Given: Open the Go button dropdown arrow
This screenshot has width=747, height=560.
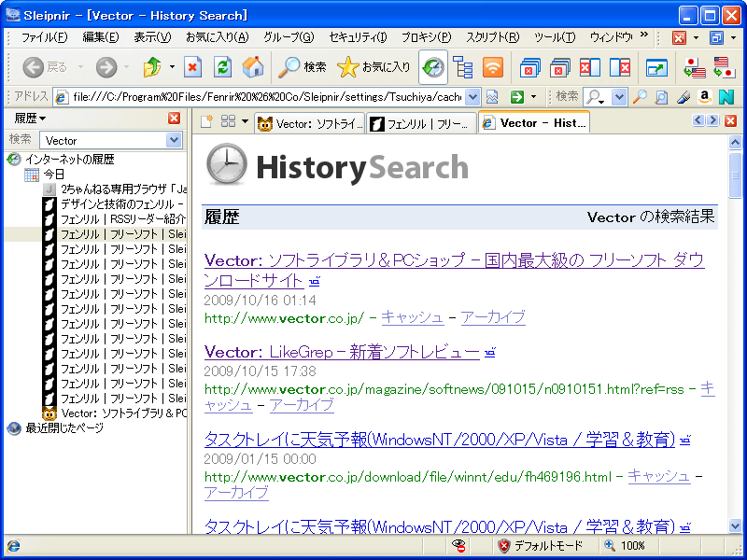Looking at the screenshot, I should [x=533, y=97].
